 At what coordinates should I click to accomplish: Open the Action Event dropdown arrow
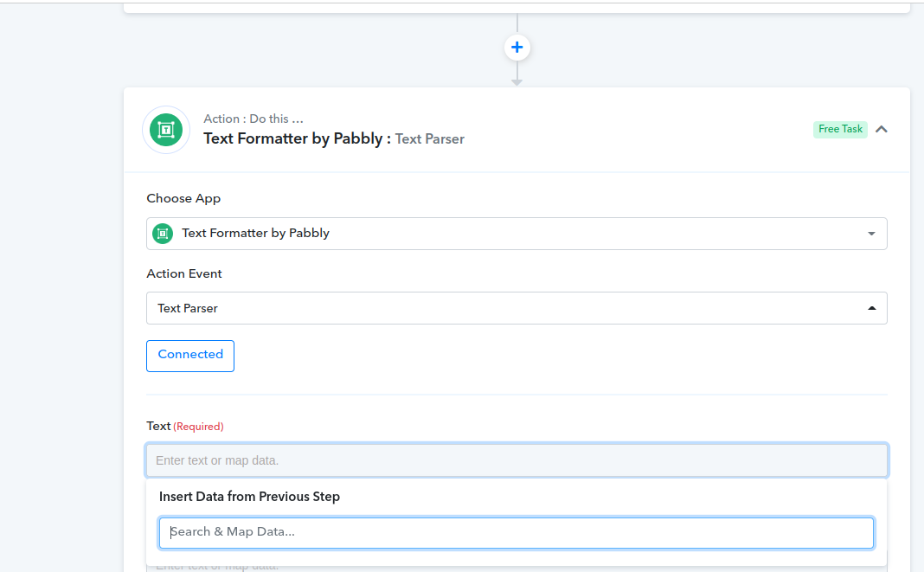pyautogui.click(x=871, y=308)
